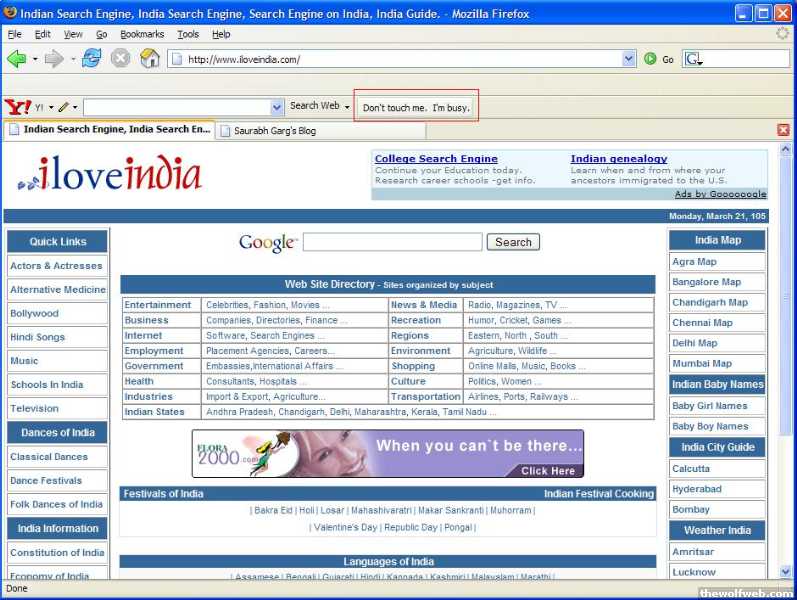Click the Stop loading icon
This screenshot has width=797, height=600.
[120, 58]
